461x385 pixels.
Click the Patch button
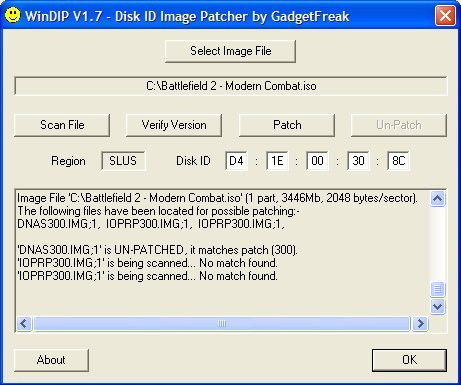click(287, 125)
